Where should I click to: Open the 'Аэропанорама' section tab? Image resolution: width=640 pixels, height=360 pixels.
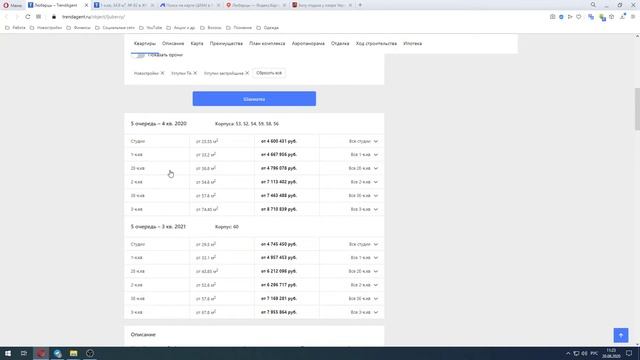click(x=308, y=43)
